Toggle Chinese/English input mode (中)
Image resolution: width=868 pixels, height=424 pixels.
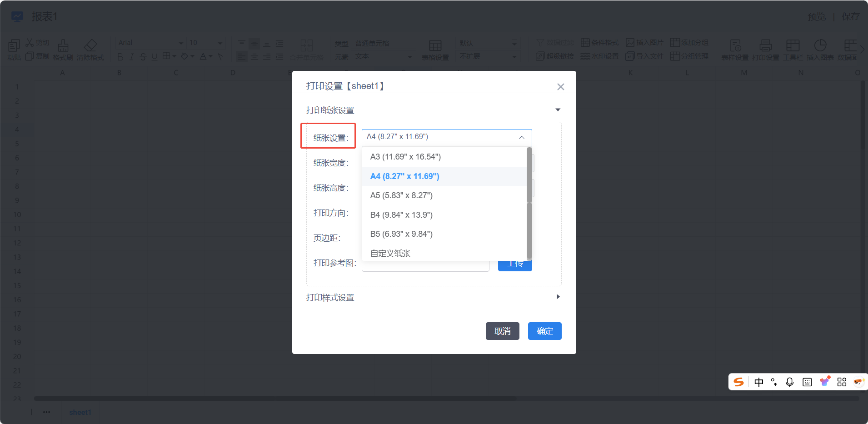point(758,382)
